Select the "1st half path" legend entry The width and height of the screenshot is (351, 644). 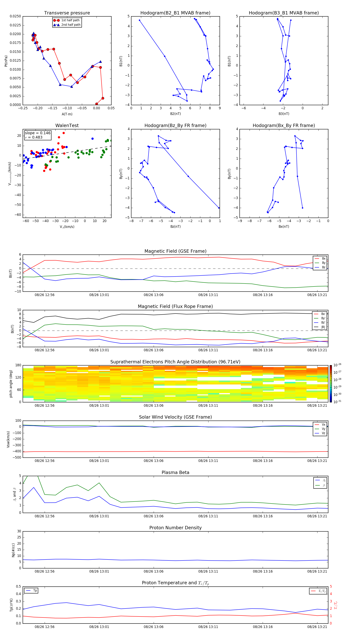(66, 20)
